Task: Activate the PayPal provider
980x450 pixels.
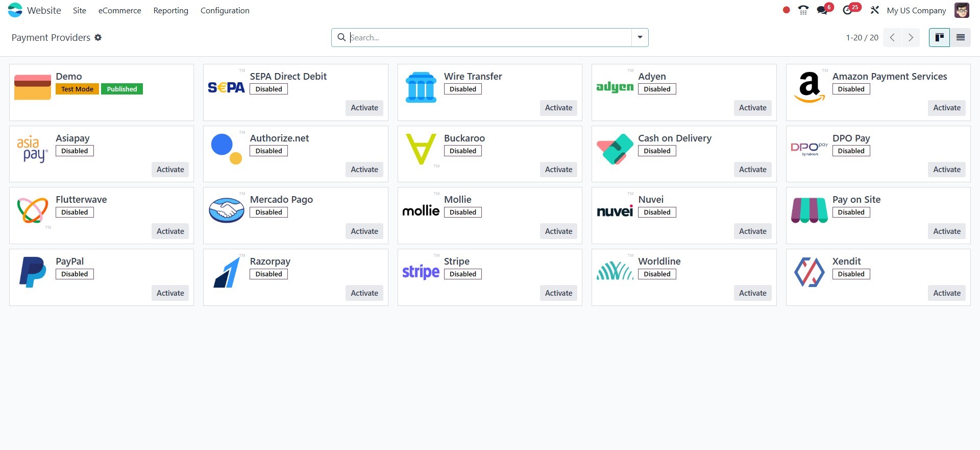Action: pyautogui.click(x=170, y=293)
